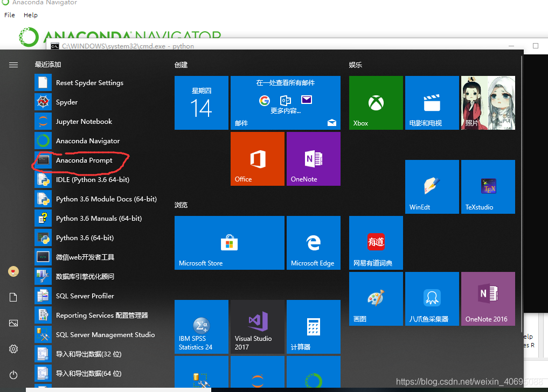Open 八爪鱼采集器 tile
Screen dimensions: 548x392
(x=432, y=299)
